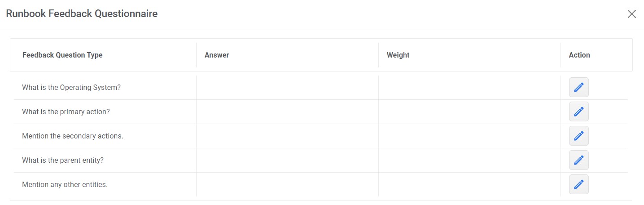Click Weight cell for primary action row
The image size is (644, 205).
pos(469,111)
